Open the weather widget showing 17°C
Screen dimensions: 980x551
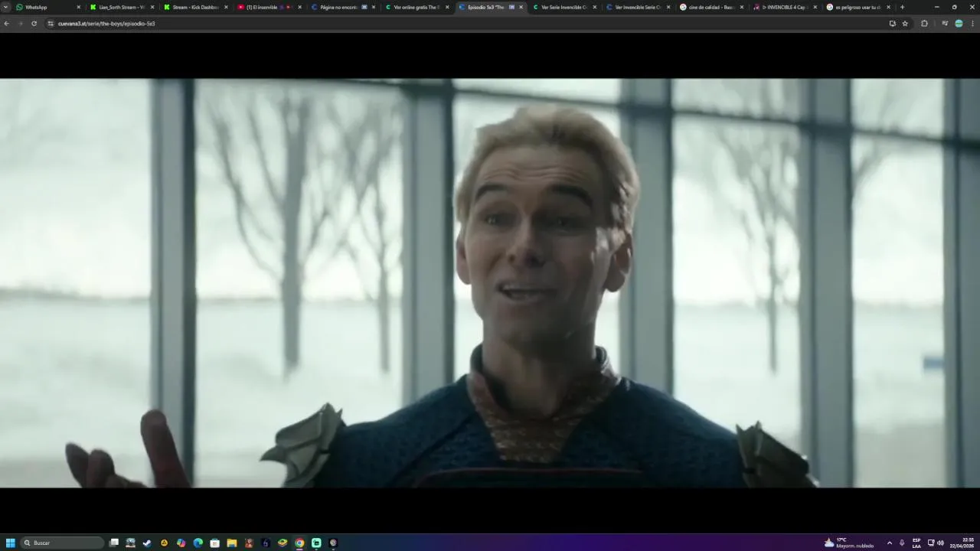pyautogui.click(x=849, y=543)
